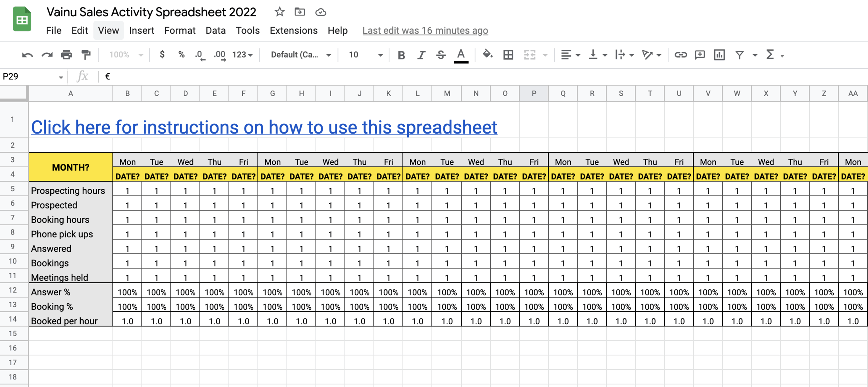This screenshot has height=387, width=868.
Task: Toggle italic formatting
Action: (x=421, y=55)
